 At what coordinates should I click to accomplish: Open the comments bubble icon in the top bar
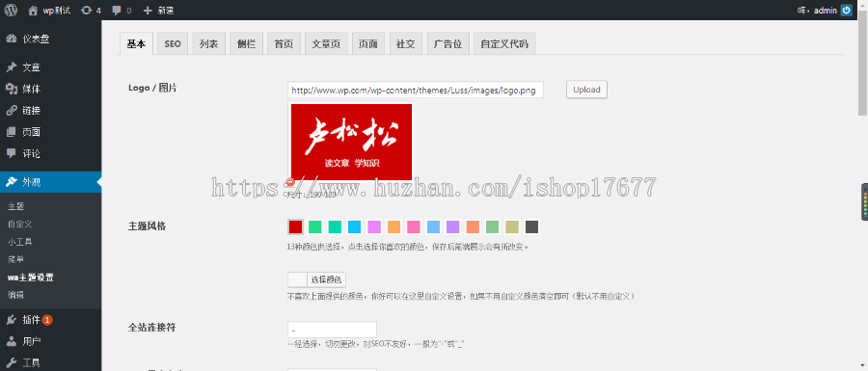coord(117,10)
